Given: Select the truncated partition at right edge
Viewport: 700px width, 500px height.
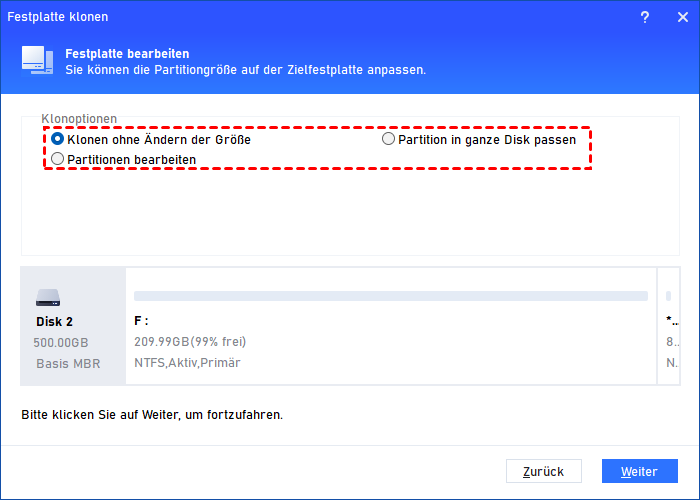Looking at the screenshot, I should (x=669, y=326).
